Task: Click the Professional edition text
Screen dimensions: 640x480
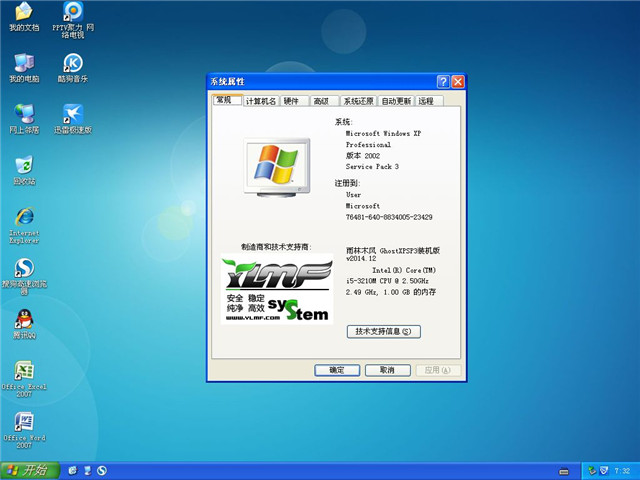Action: 368,144
